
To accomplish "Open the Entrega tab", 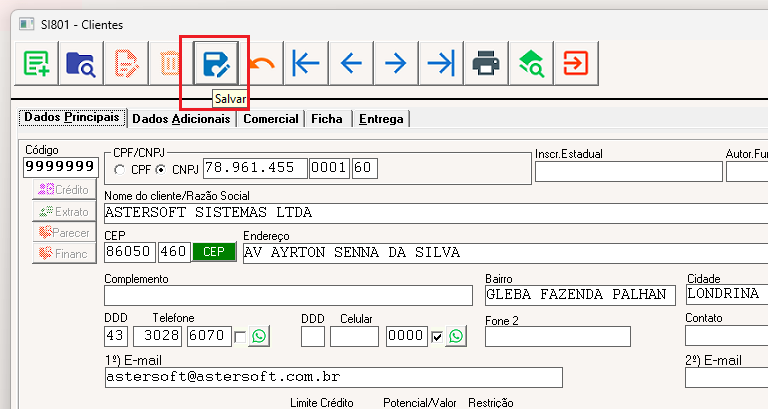I will (381, 119).
